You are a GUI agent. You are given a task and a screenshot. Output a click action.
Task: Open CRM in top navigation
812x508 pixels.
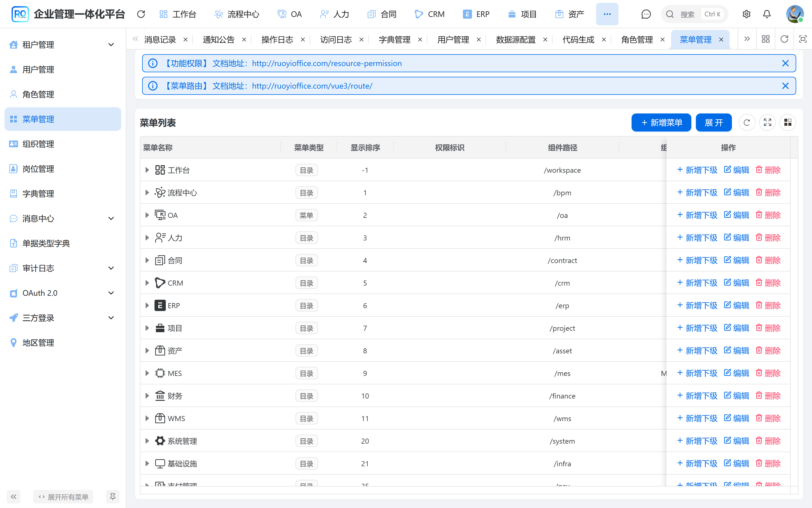tap(430, 14)
